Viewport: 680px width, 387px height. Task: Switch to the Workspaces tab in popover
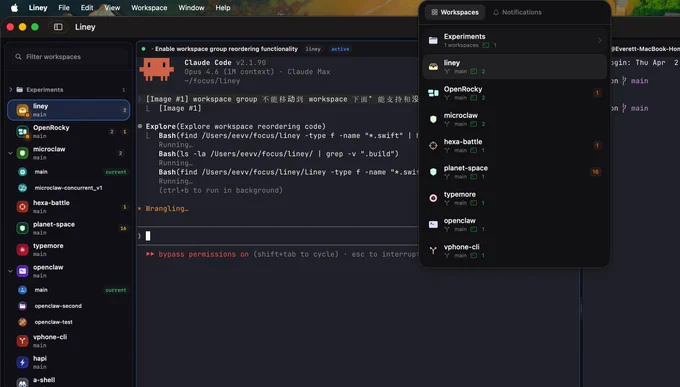point(455,12)
